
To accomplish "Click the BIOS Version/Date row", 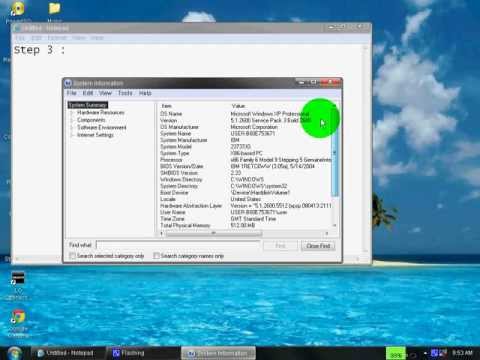I will [245, 166].
